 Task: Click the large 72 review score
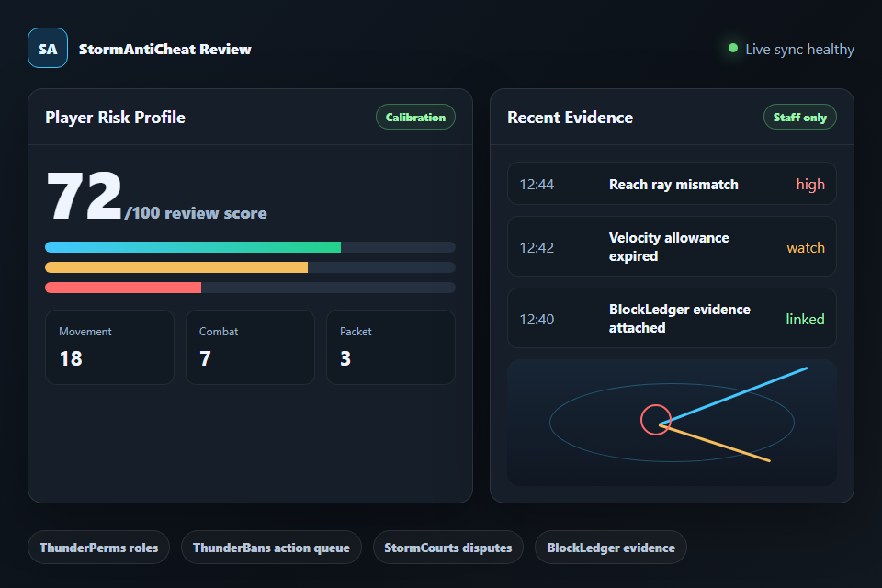tap(84, 196)
